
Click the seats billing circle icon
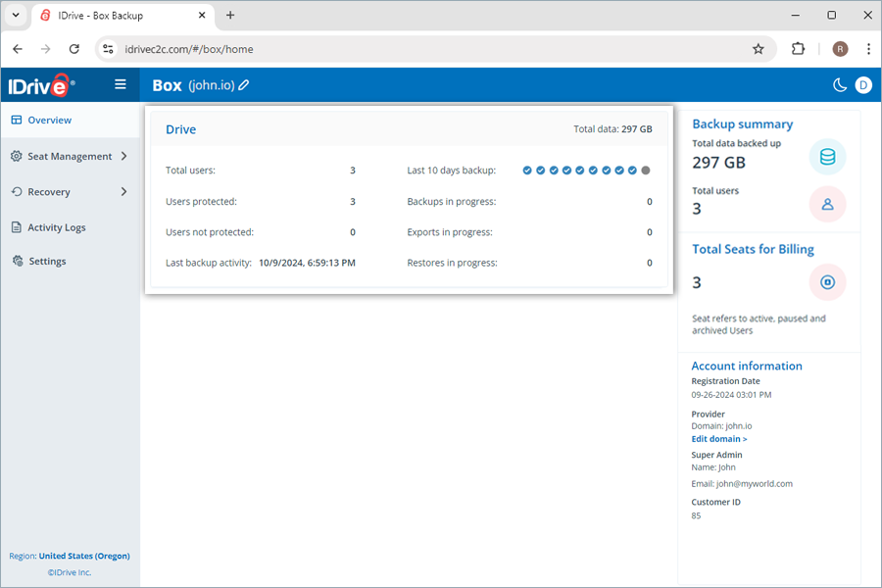point(827,282)
